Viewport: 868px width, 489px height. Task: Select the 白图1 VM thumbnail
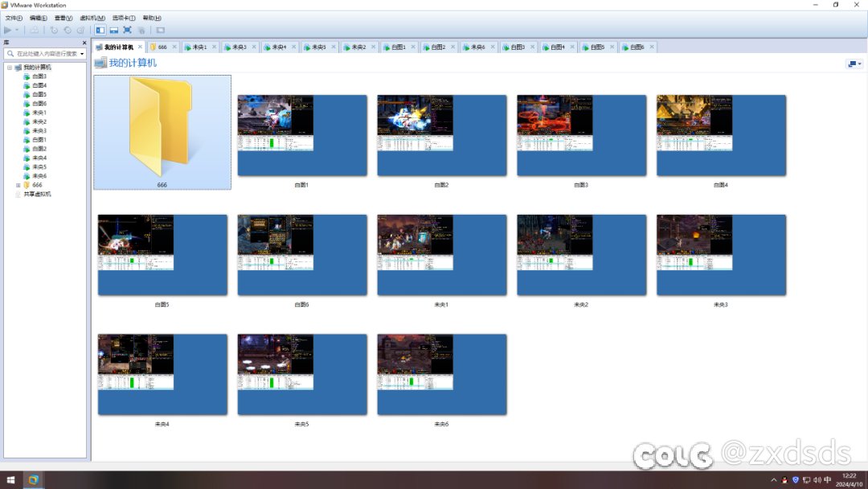point(302,136)
